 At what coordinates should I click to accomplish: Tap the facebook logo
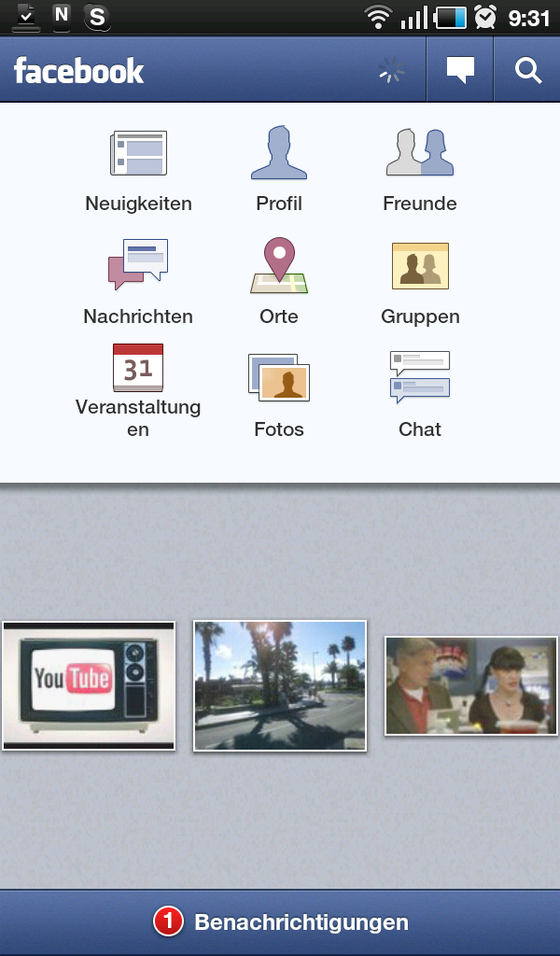79,71
